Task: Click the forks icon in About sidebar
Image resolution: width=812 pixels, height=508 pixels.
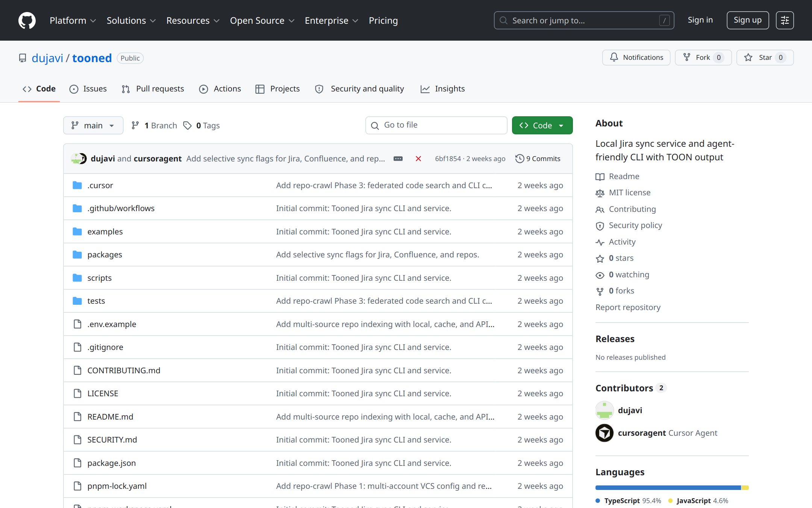Action: click(600, 291)
